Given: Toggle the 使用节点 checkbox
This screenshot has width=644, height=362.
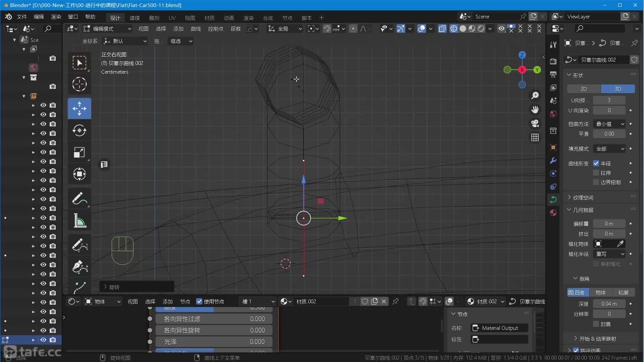Looking at the screenshot, I should tap(199, 301).
